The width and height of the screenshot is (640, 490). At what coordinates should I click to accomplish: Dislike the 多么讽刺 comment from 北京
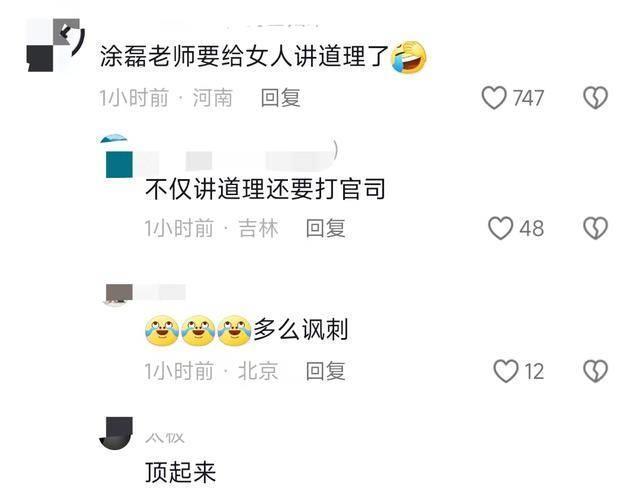pyautogui.click(x=596, y=371)
